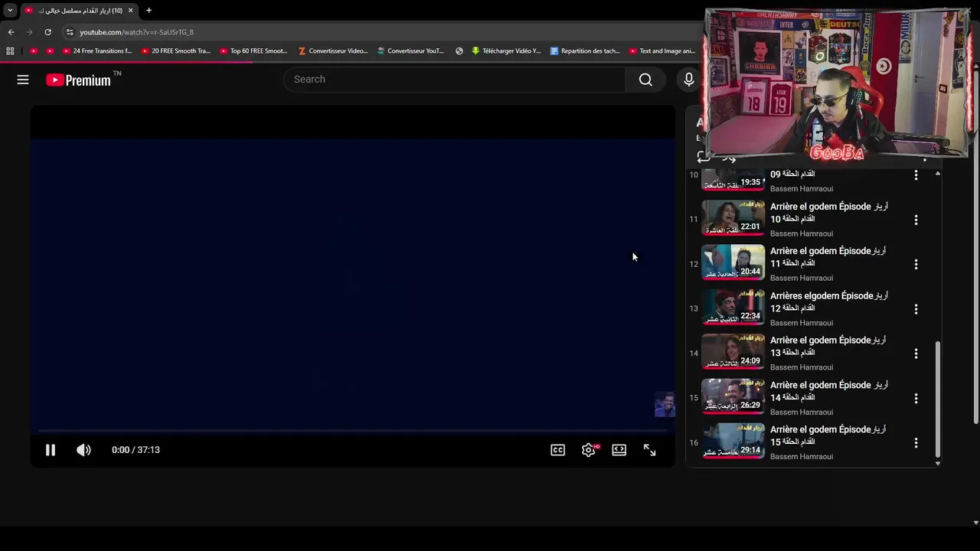Open Text and Image ani... bookmark

[x=662, y=51]
